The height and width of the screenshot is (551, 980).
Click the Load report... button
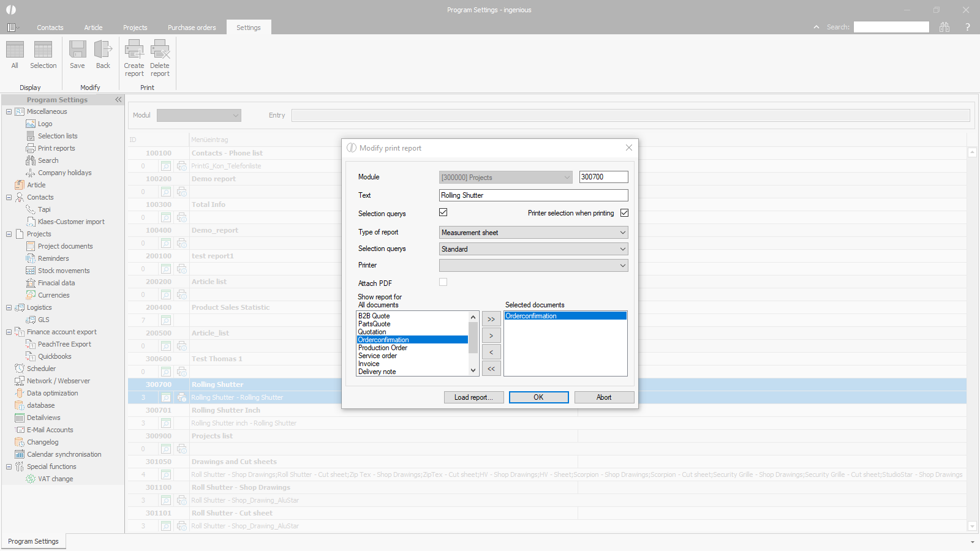(473, 397)
